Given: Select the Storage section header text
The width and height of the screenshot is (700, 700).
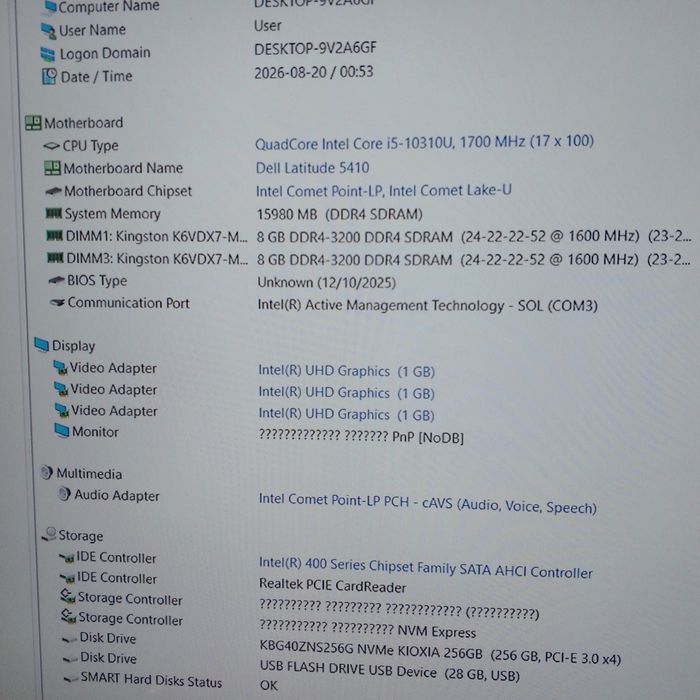Looking at the screenshot, I should coord(81,536).
